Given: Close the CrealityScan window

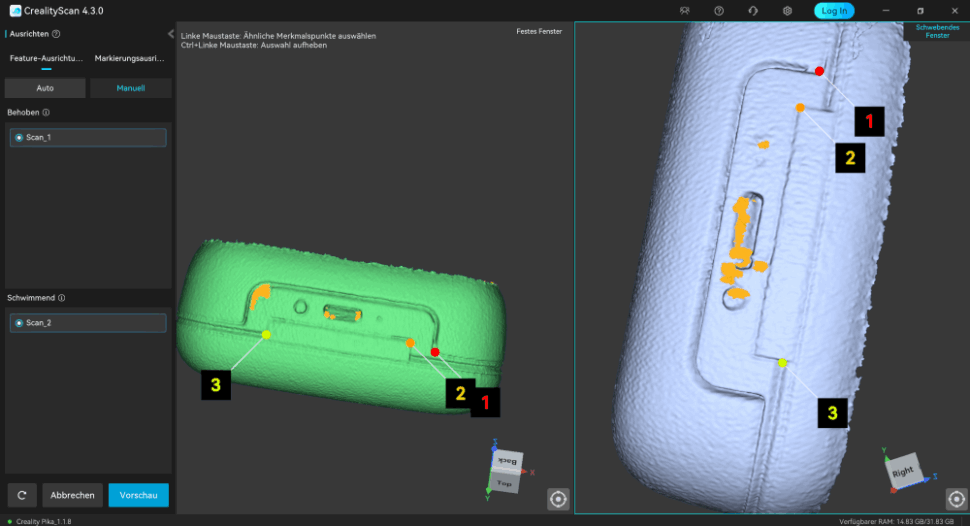Looking at the screenshot, I should [955, 11].
